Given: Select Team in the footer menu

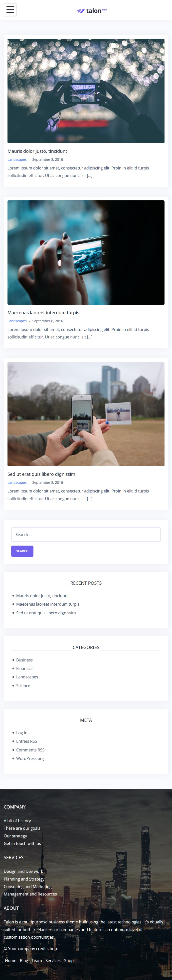Looking at the screenshot, I should tap(37, 961).
